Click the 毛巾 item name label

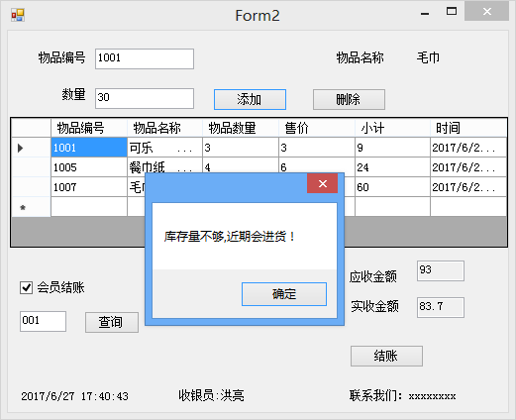[428, 57]
